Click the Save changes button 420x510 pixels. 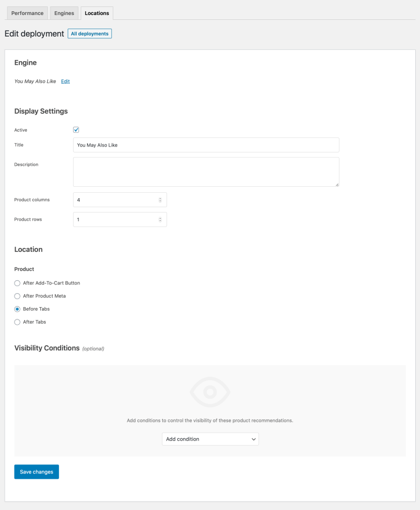pos(37,472)
